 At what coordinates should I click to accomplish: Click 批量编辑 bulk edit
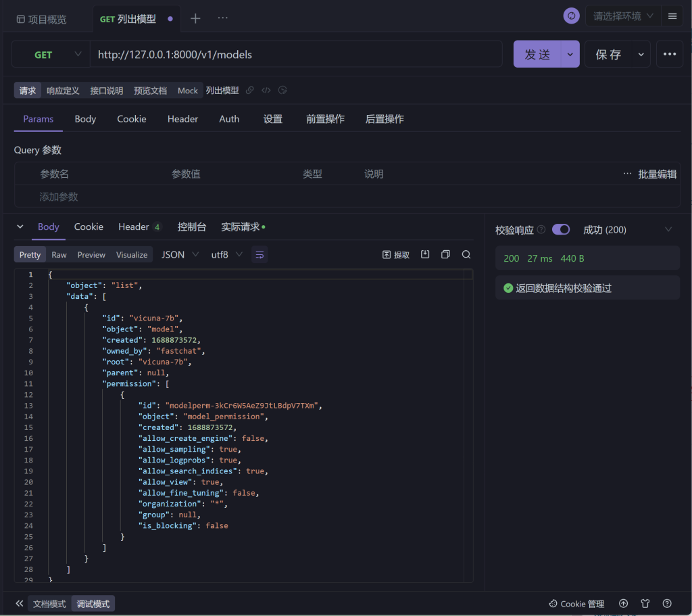(657, 174)
